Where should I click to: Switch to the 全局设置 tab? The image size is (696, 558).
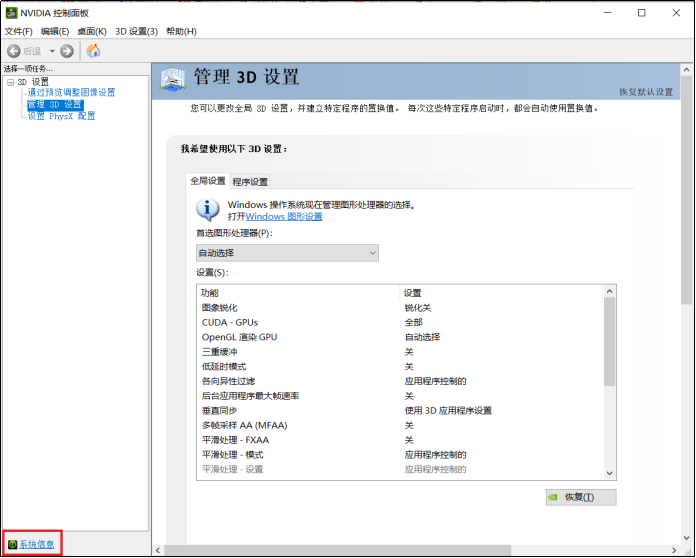point(208,181)
